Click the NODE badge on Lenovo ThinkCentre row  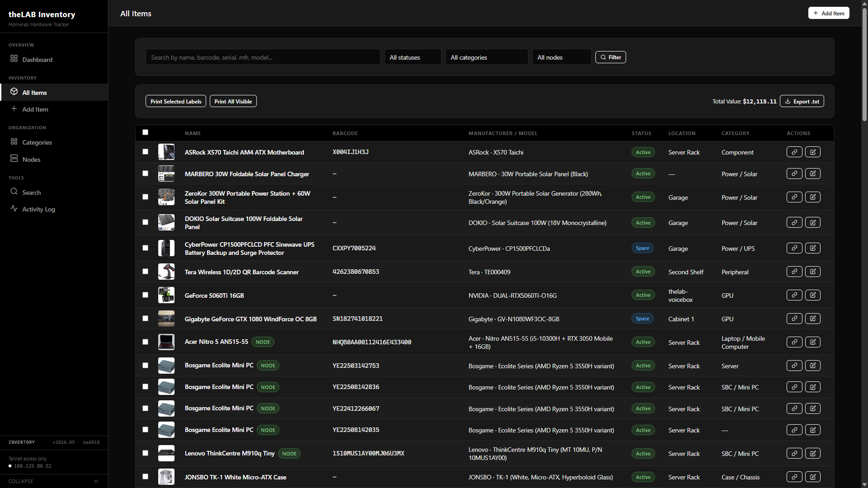[289, 454]
